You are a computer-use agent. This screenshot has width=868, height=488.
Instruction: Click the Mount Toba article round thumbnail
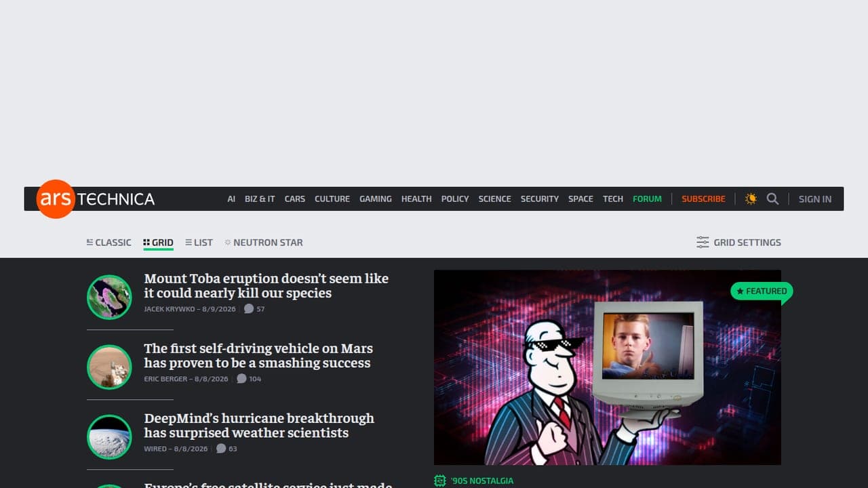pyautogui.click(x=109, y=297)
